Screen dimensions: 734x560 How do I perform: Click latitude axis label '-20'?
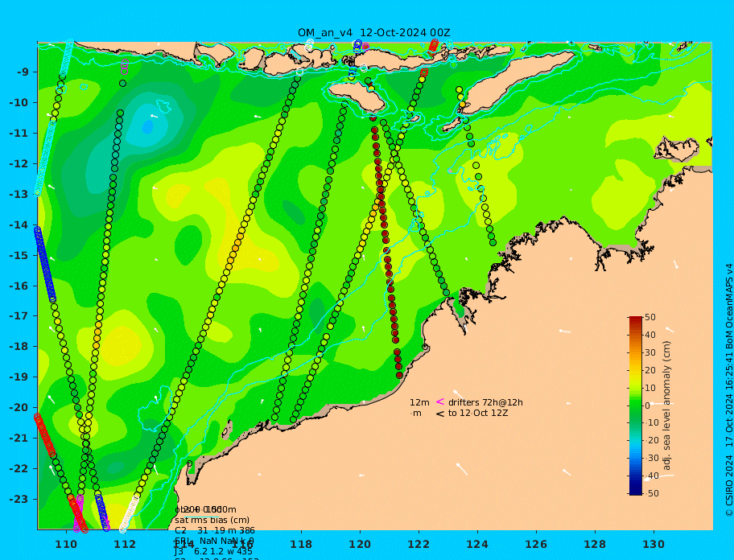[x=19, y=407]
